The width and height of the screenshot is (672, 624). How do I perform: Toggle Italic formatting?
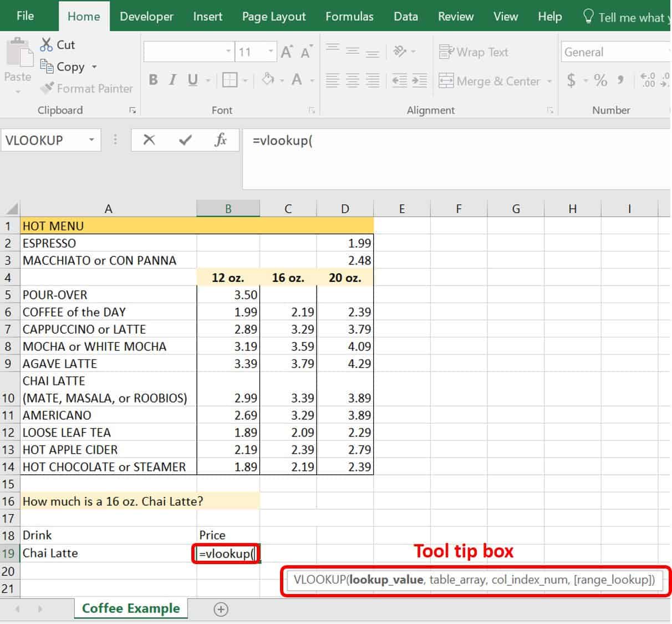coord(172,80)
